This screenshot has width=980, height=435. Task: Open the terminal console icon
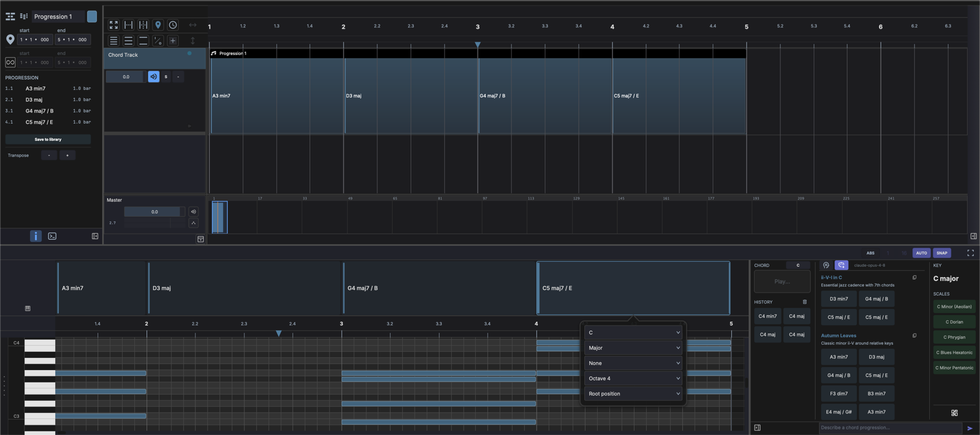pos(52,236)
